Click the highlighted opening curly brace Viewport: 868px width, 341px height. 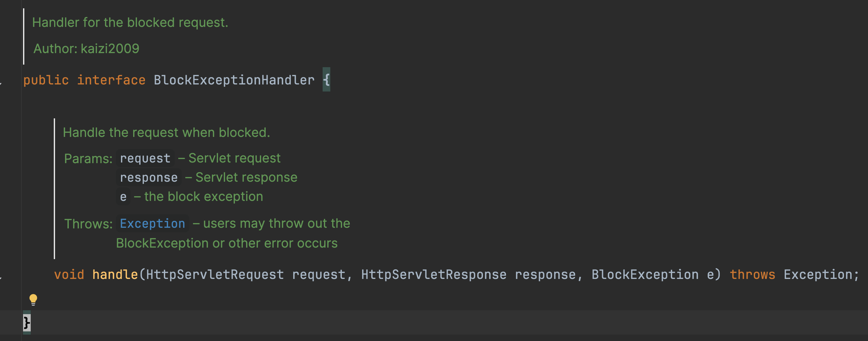pyautogui.click(x=326, y=80)
